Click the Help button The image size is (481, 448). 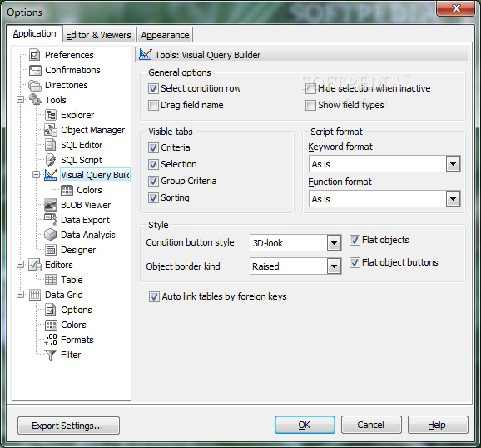438,425
